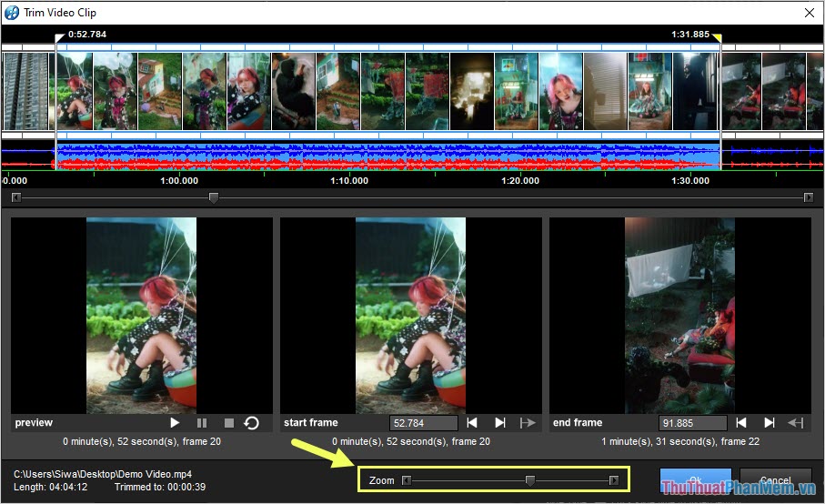
Task: Cancel the trim dialog
Action: click(776, 479)
